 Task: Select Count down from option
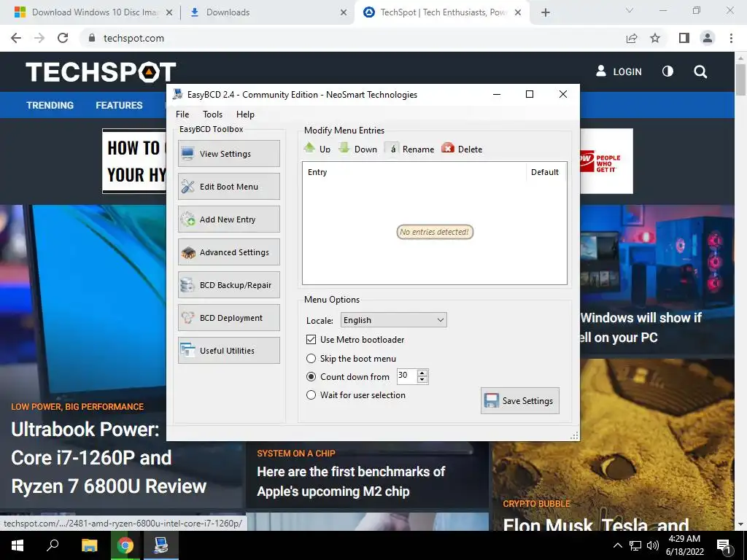[348, 377]
